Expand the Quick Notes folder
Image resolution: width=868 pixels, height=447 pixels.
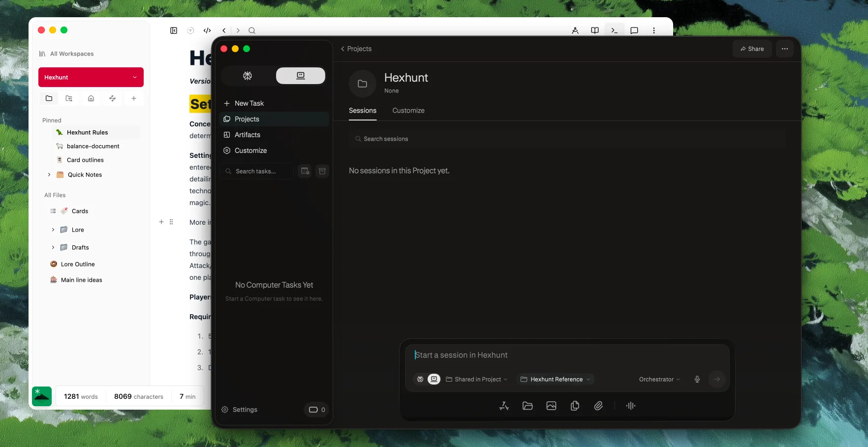(49, 175)
